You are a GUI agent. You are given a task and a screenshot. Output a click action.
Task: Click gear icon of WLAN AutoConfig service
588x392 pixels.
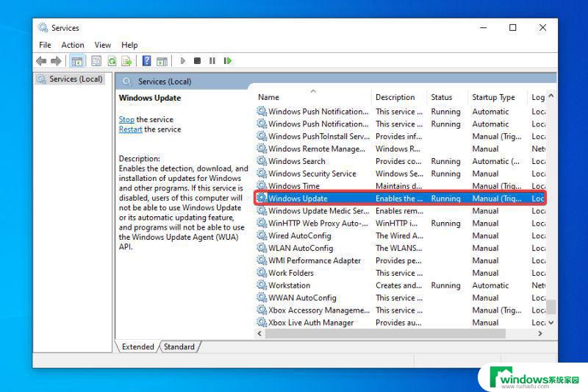click(262, 248)
